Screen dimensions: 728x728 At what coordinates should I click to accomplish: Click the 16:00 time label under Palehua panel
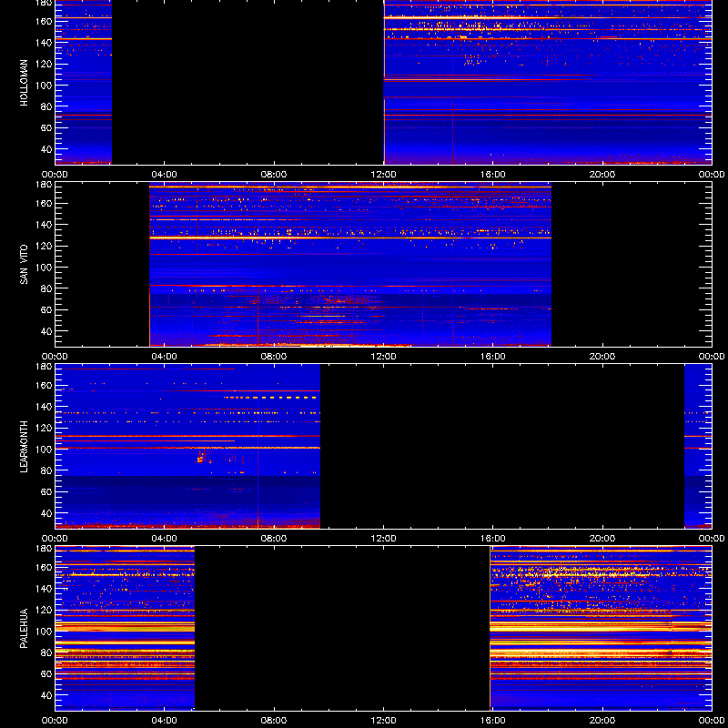pos(492,721)
